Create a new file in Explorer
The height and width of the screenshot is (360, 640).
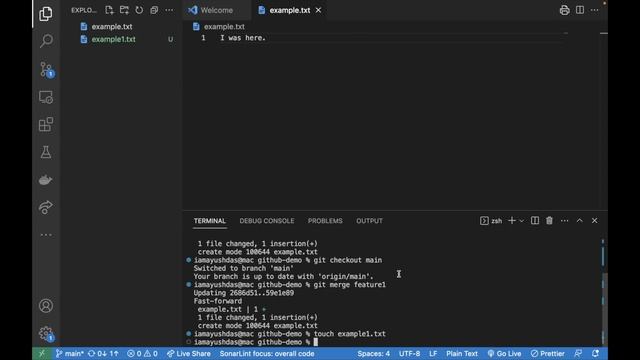(109, 10)
